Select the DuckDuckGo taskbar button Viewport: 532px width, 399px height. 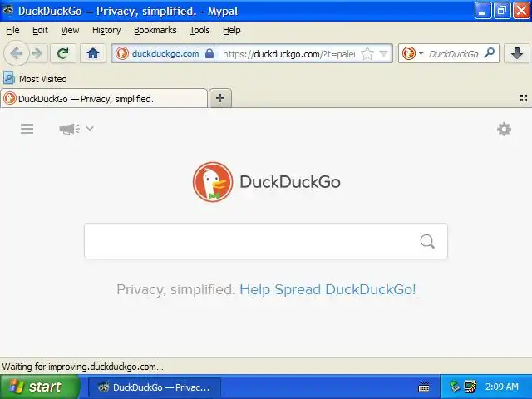click(x=155, y=387)
